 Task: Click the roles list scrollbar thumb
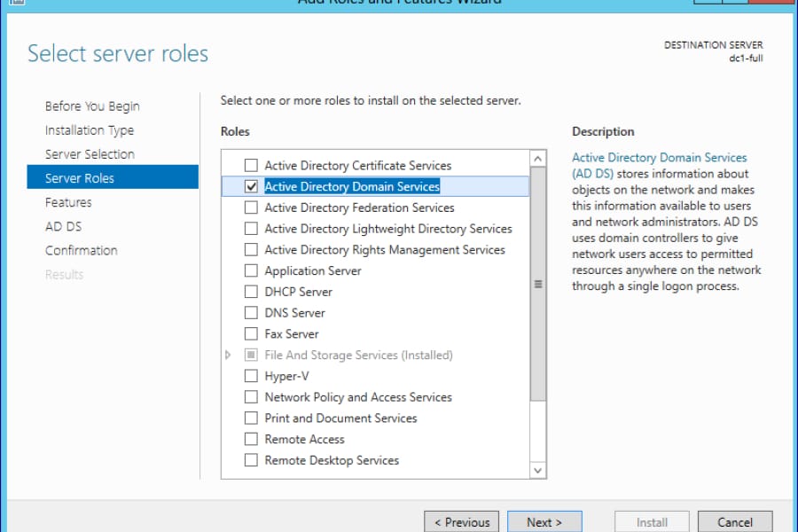[x=537, y=284]
